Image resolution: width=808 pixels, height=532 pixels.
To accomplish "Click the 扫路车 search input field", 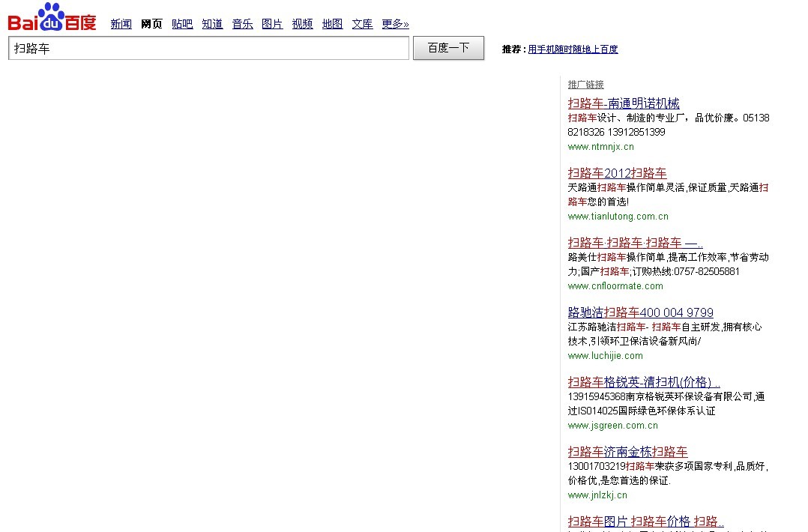I will pos(208,49).
